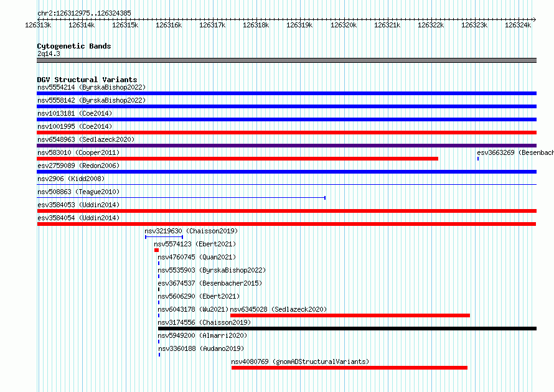Image resolution: width=554 pixels, height=392 pixels.
Task: Click ruler position 126316k
Action: 169,25
